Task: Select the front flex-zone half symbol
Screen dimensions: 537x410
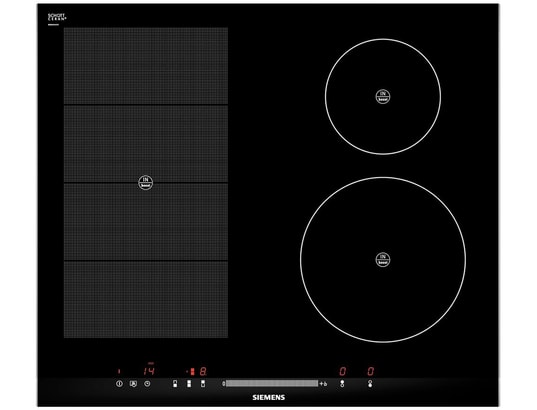Action: tap(175, 384)
